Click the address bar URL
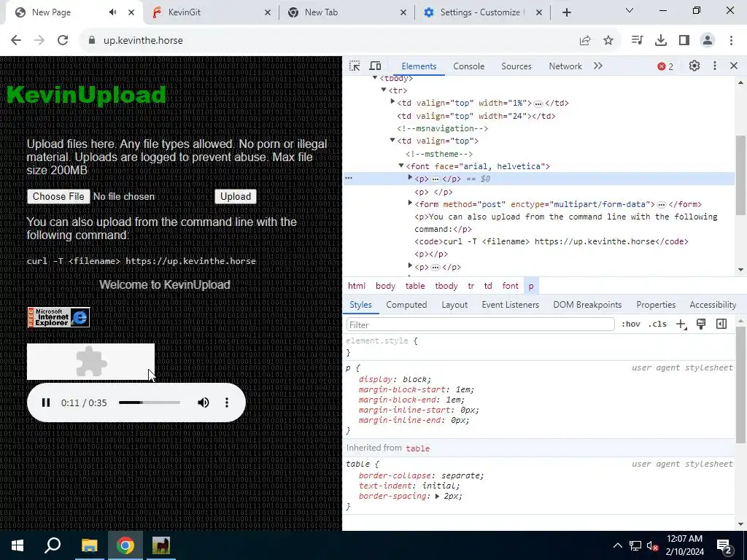The image size is (747, 560). [143, 41]
